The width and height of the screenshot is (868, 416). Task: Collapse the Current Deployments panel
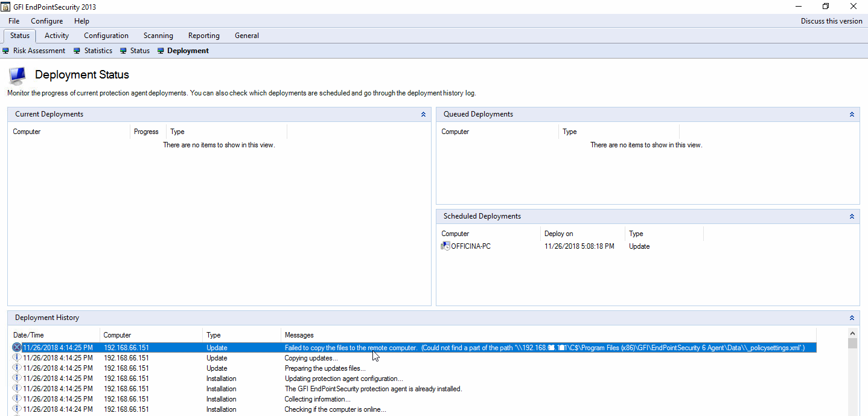[x=423, y=114]
